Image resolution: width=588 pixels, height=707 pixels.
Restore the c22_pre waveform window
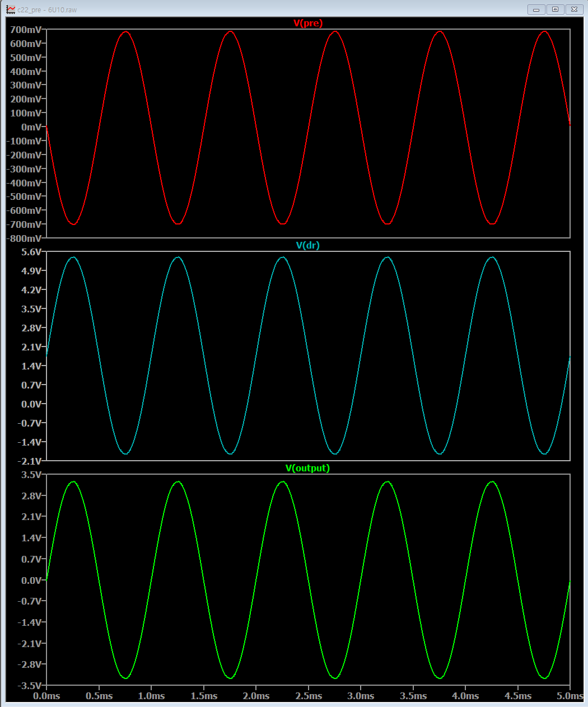point(555,10)
